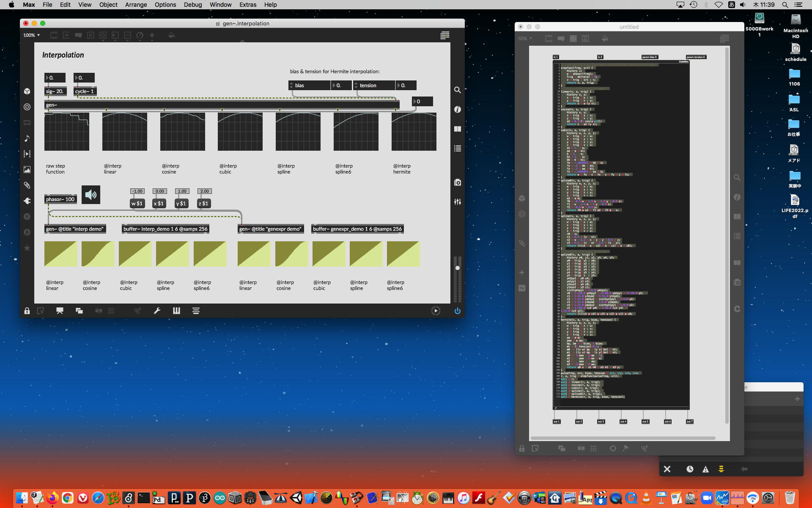Image resolution: width=812 pixels, height=508 pixels.
Task: Toggle the audio power button
Action: coord(457,311)
